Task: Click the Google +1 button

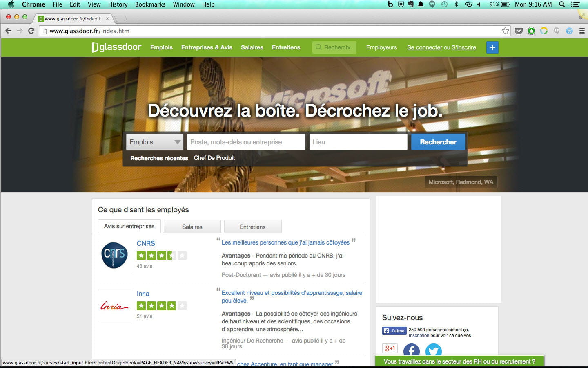Action: point(390,348)
